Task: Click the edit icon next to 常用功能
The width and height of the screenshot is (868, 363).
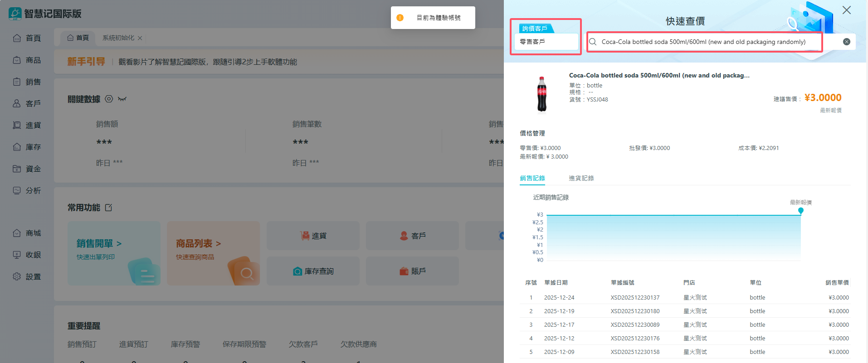Action: pyautogui.click(x=109, y=208)
